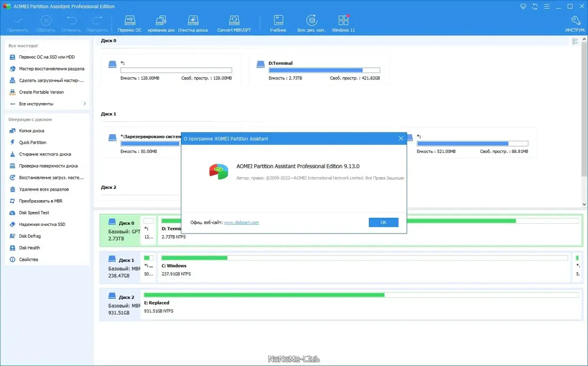Click the Перенос ОС toolbar icon
The width and height of the screenshot is (588, 366).
tap(129, 24)
